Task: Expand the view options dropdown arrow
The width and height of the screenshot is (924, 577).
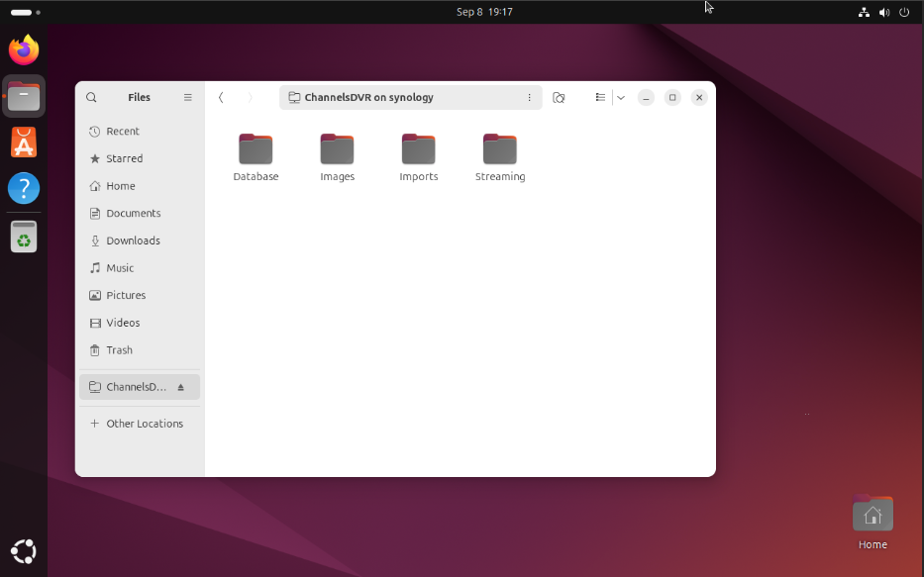Action: coord(621,98)
